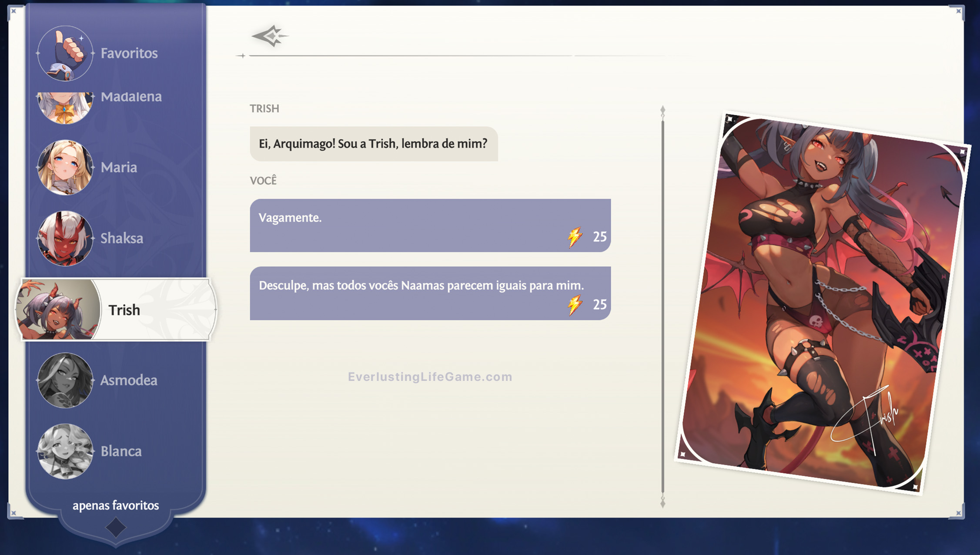Open the Favoritos thumbs-up icon
The image size is (980, 555).
(65, 53)
